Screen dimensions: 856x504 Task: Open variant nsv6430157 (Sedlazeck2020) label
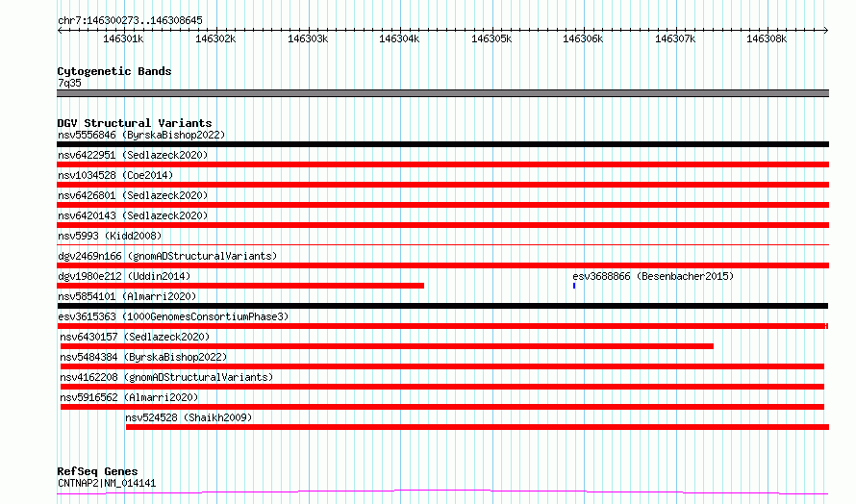coord(135,337)
